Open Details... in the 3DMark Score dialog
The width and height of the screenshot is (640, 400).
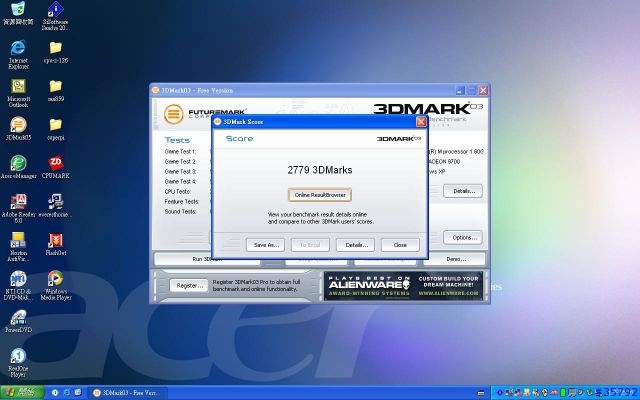pyautogui.click(x=355, y=245)
